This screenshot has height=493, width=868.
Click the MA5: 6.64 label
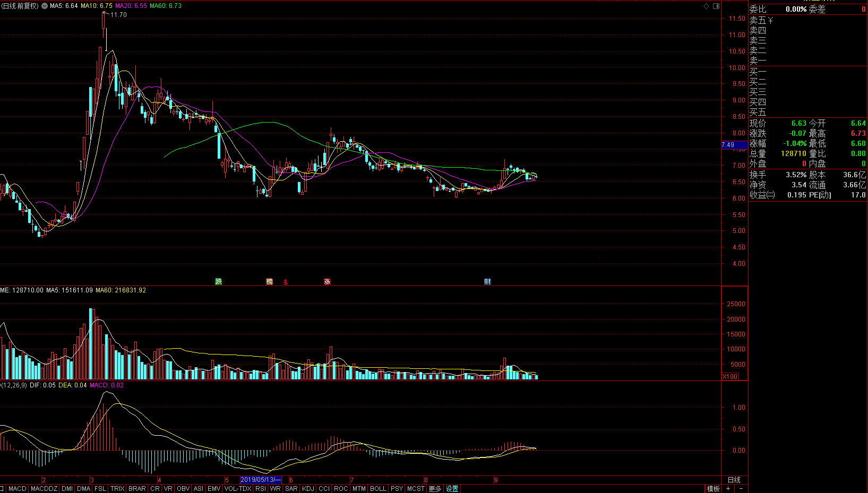pos(64,6)
